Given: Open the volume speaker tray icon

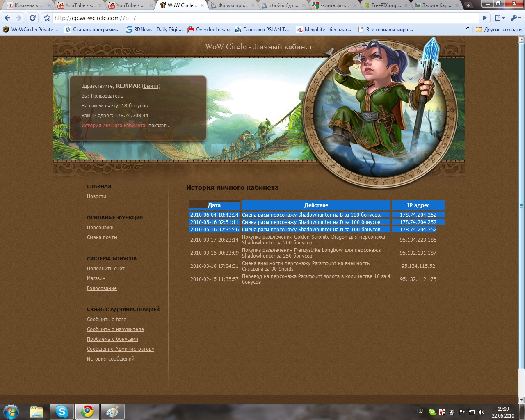Looking at the screenshot, I should [x=481, y=412].
